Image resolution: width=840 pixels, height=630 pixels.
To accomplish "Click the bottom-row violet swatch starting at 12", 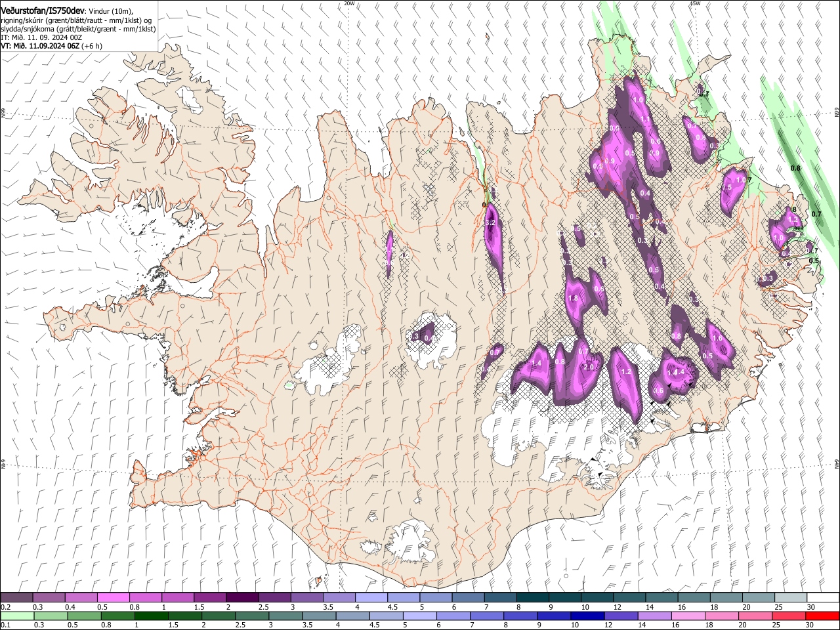I will [x=621, y=616].
